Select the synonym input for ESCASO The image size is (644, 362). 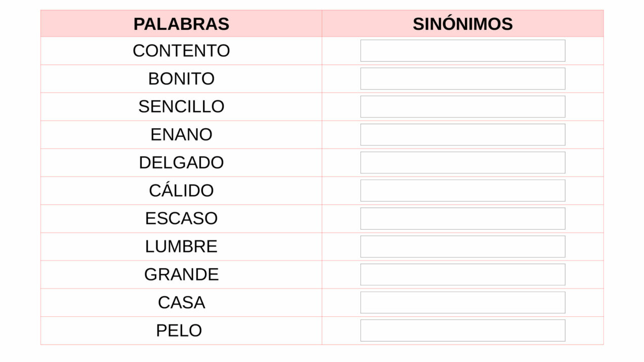tap(462, 219)
